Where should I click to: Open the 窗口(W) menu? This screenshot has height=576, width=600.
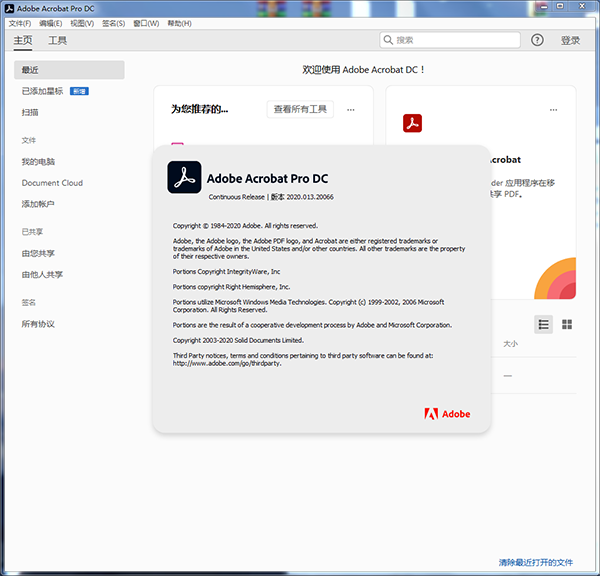coord(146,23)
